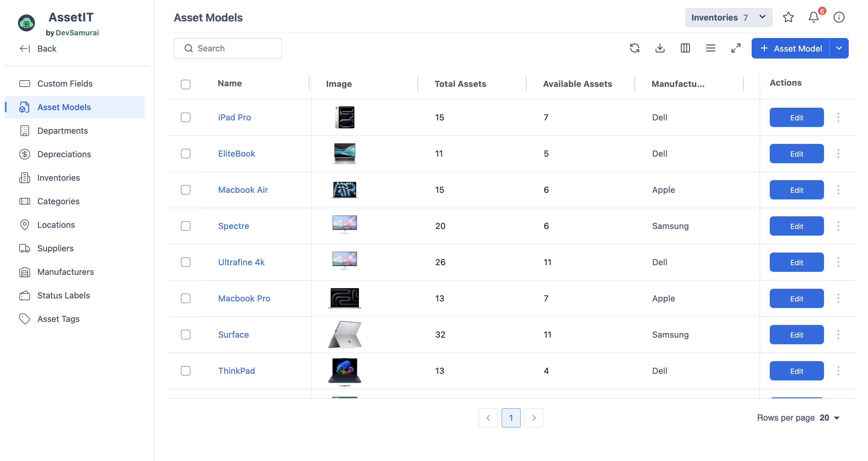Check the iPad Pro row checkbox

(x=185, y=117)
